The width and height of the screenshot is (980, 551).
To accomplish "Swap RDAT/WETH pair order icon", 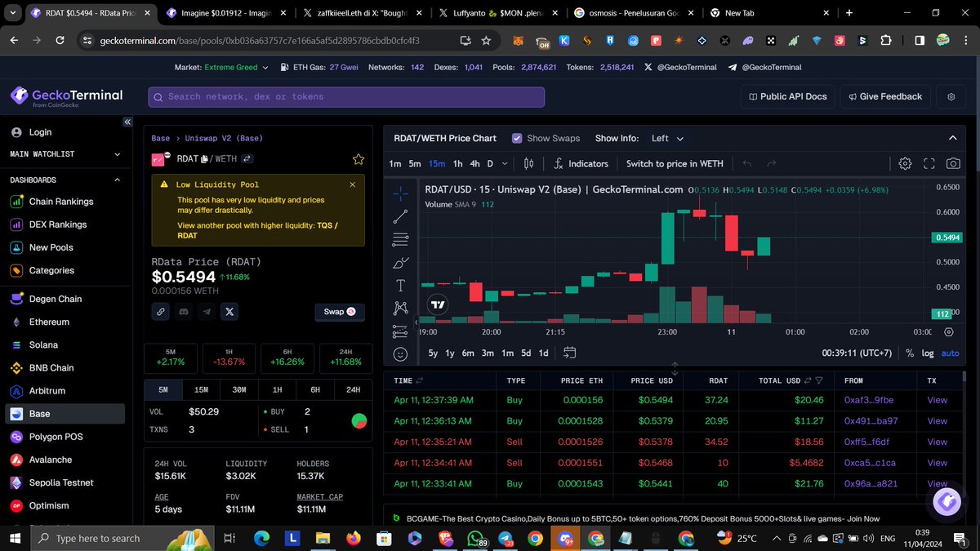I will click(x=247, y=159).
